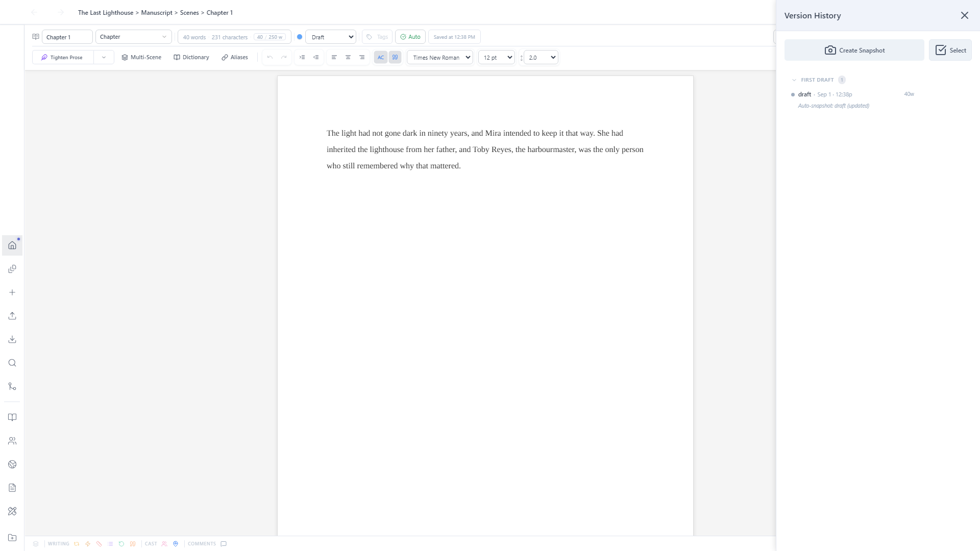Open search with the magnifier sidebar icon
980x551 pixels.
(12, 363)
